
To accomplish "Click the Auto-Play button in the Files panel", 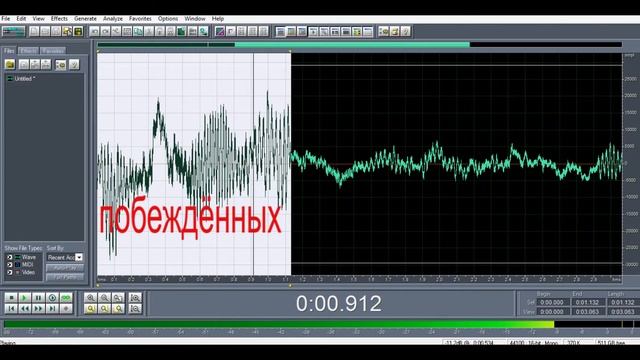I will click(65, 268).
